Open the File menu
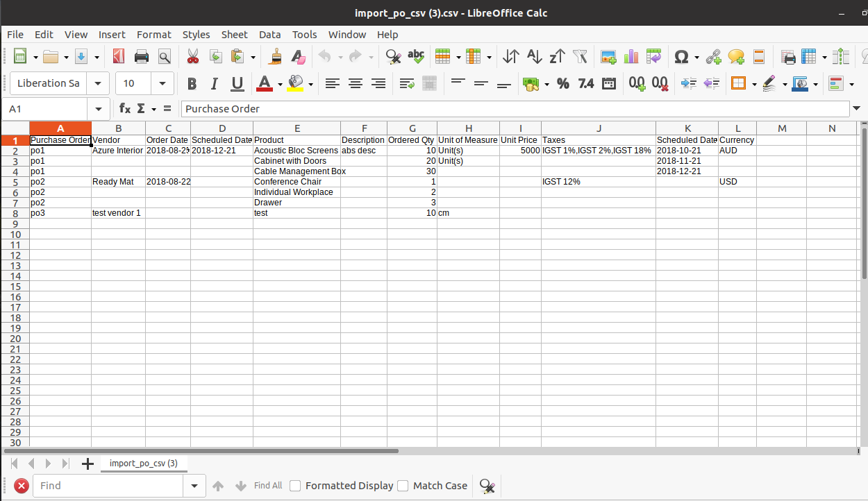The height and width of the screenshot is (501, 868). tap(15, 34)
